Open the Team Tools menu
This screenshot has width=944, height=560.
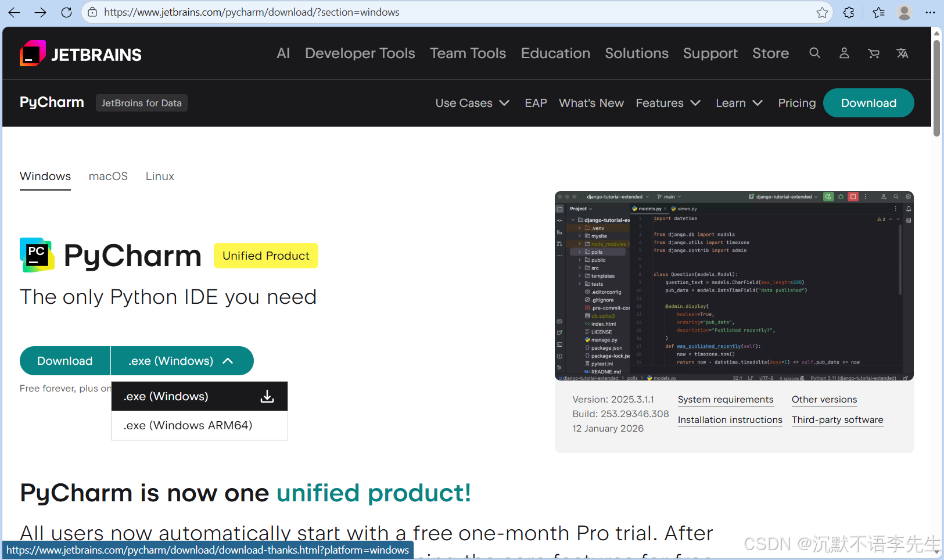(468, 53)
